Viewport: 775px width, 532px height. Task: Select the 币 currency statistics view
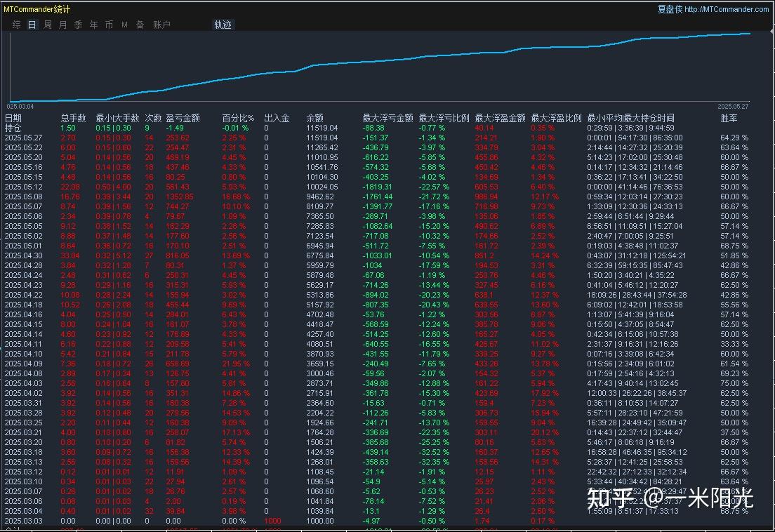tap(110, 24)
